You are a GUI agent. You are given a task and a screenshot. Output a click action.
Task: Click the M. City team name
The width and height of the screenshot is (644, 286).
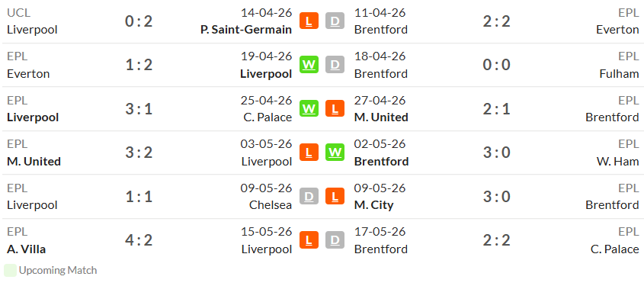pos(373,204)
